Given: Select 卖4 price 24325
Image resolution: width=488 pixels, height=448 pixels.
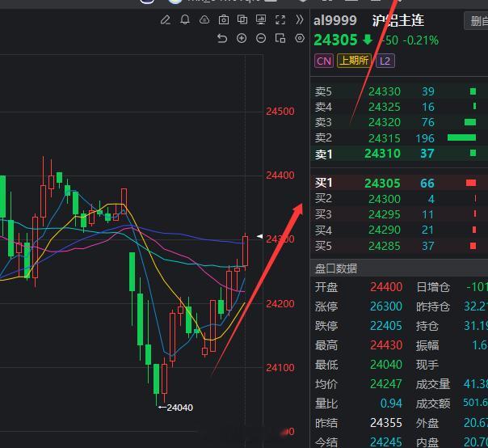Looking at the screenshot, I should pyautogui.click(x=385, y=108).
